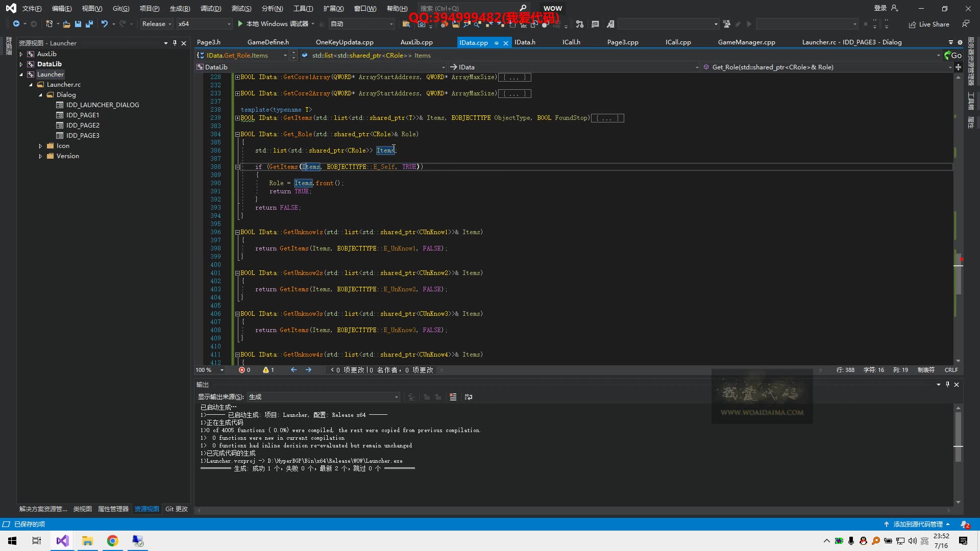
Task: Toggle pin on IData.cpp tab
Action: (x=496, y=43)
